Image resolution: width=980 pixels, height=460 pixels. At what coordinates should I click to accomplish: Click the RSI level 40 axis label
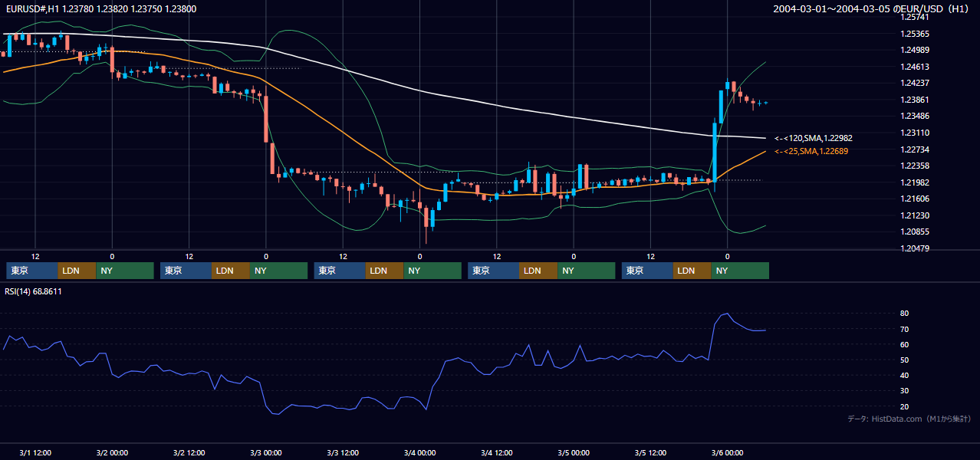pos(905,375)
